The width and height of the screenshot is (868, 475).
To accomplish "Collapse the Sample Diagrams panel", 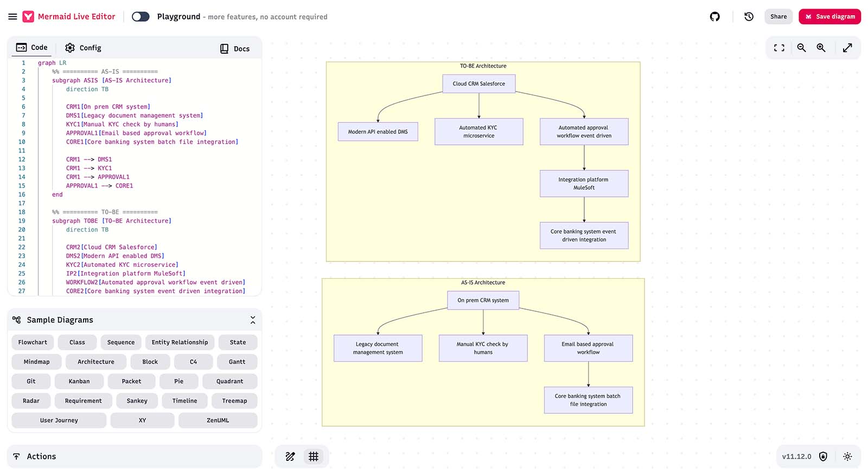I will coord(252,320).
